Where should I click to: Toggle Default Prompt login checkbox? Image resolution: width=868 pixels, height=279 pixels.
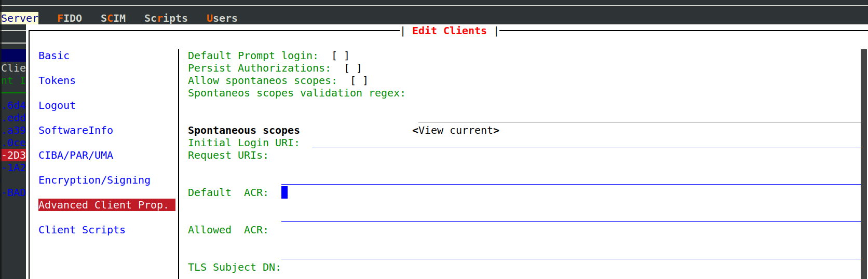pyautogui.click(x=341, y=55)
